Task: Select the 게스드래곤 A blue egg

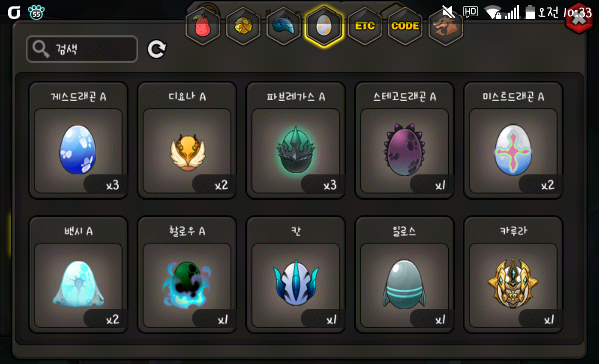Action: [x=78, y=141]
